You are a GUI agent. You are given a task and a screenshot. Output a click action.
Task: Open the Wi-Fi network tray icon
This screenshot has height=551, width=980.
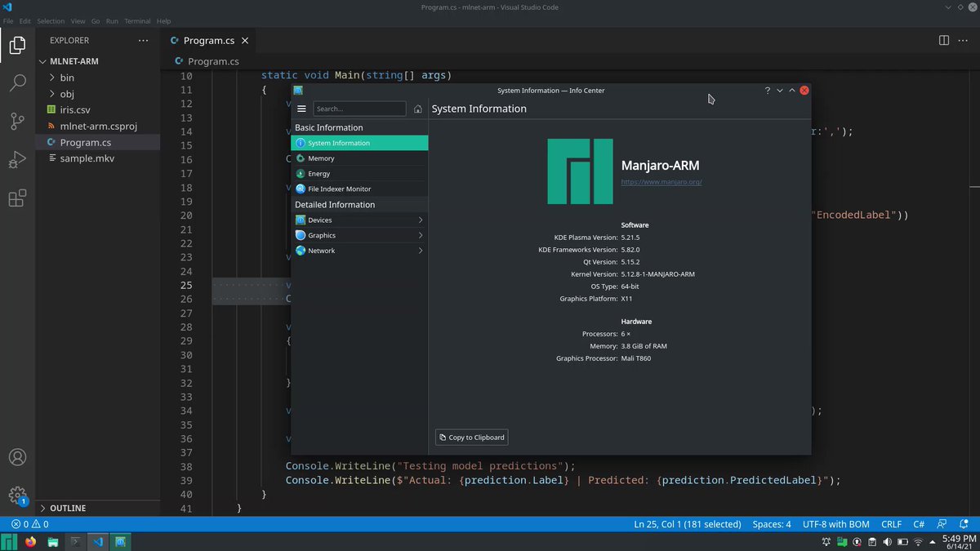coord(918,541)
